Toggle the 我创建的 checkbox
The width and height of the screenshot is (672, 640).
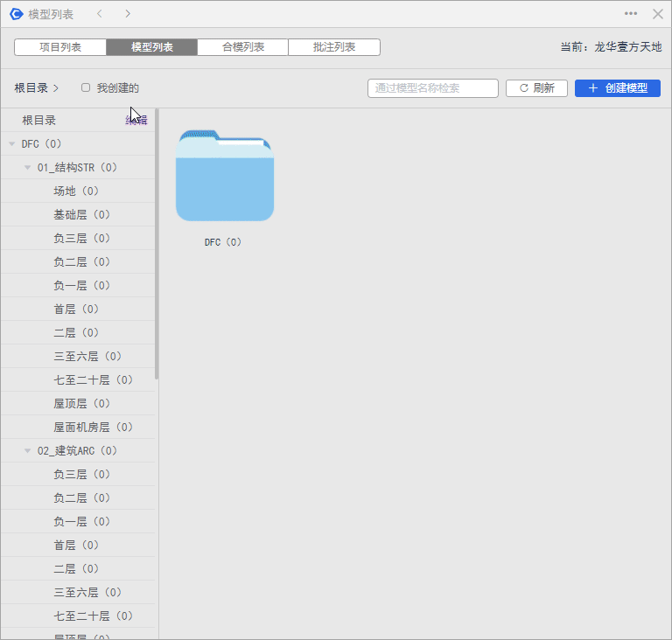tap(86, 87)
